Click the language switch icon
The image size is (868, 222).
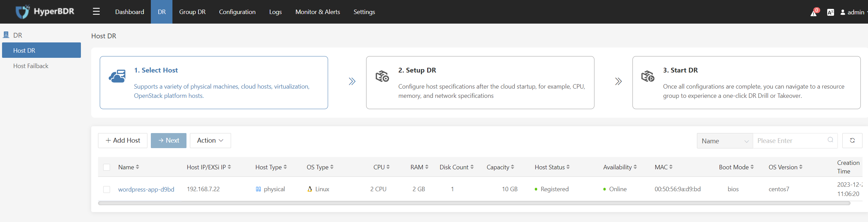830,12
